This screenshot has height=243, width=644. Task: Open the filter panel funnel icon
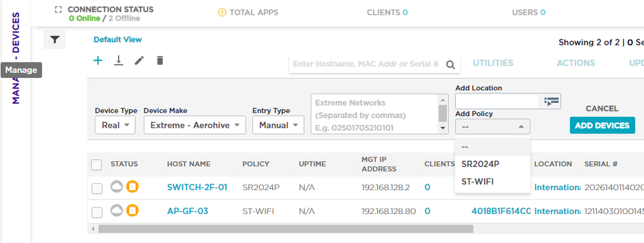coord(55,39)
